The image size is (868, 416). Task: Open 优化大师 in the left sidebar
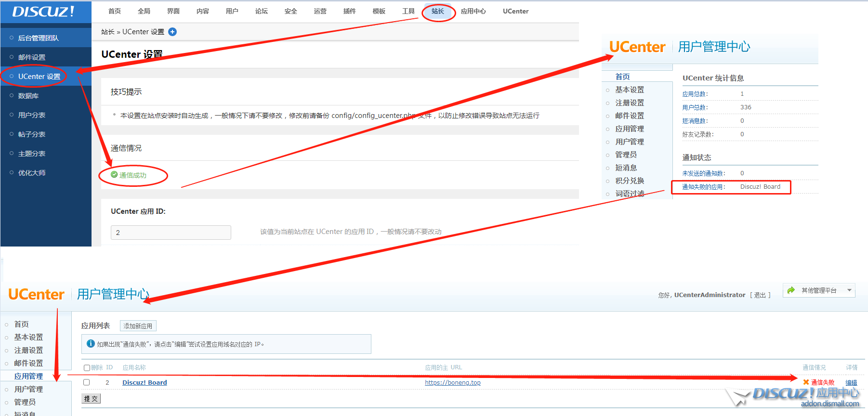[x=32, y=173]
